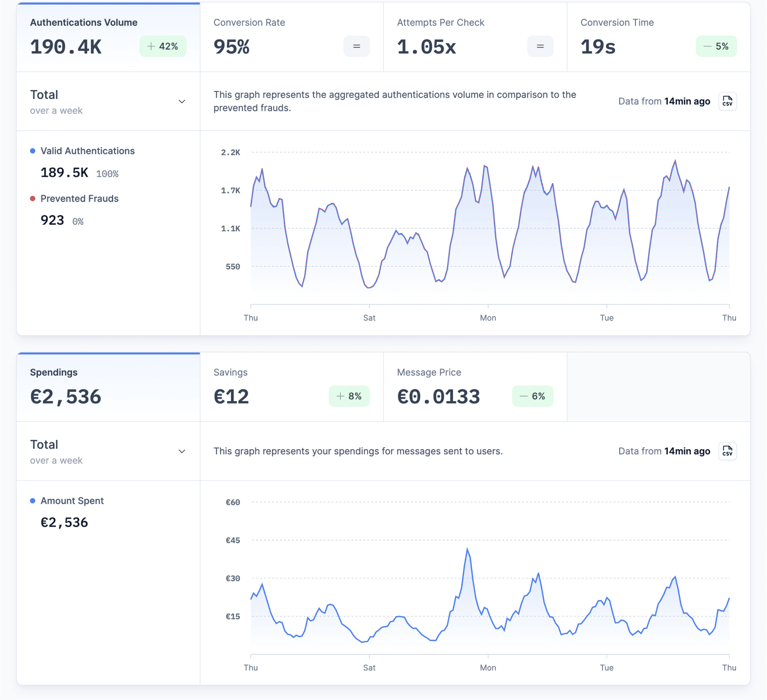Click the aggregated authentications graph description

coord(394,101)
